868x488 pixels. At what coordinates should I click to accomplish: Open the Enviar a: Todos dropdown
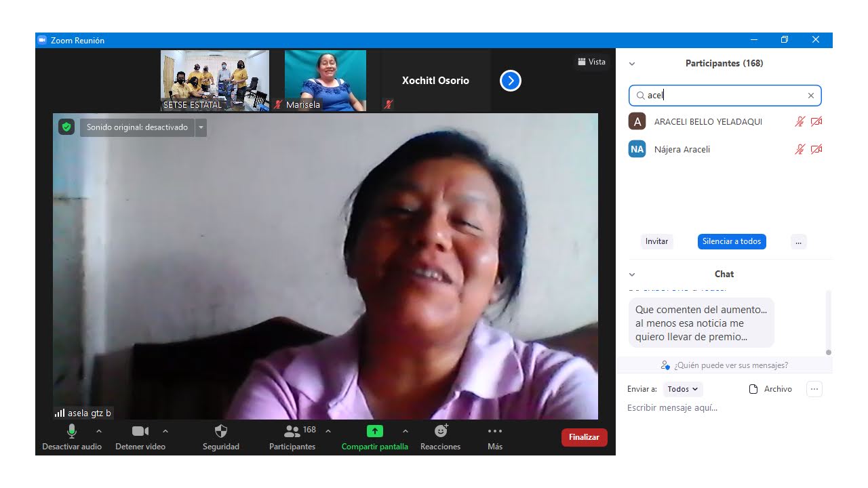(682, 389)
